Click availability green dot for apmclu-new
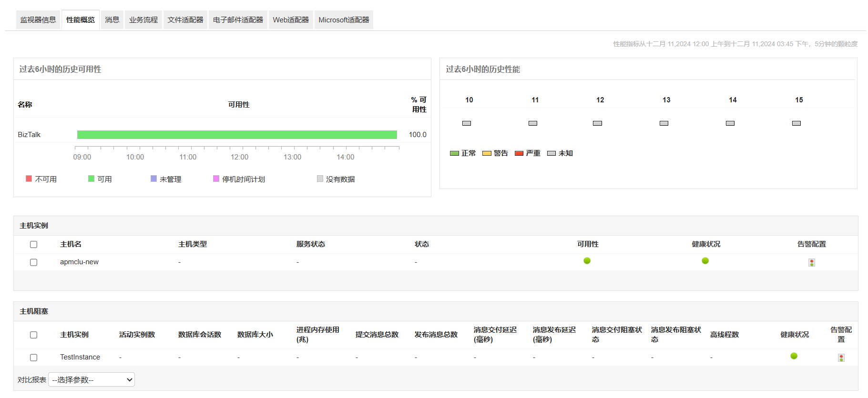 click(587, 261)
